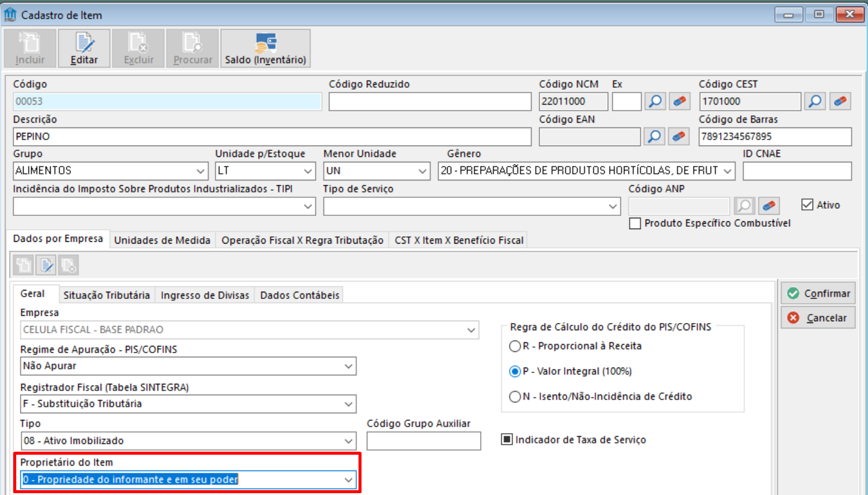
Task: Select N - Isento/Não-Incidência de Crédito
Action: pos(515,396)
